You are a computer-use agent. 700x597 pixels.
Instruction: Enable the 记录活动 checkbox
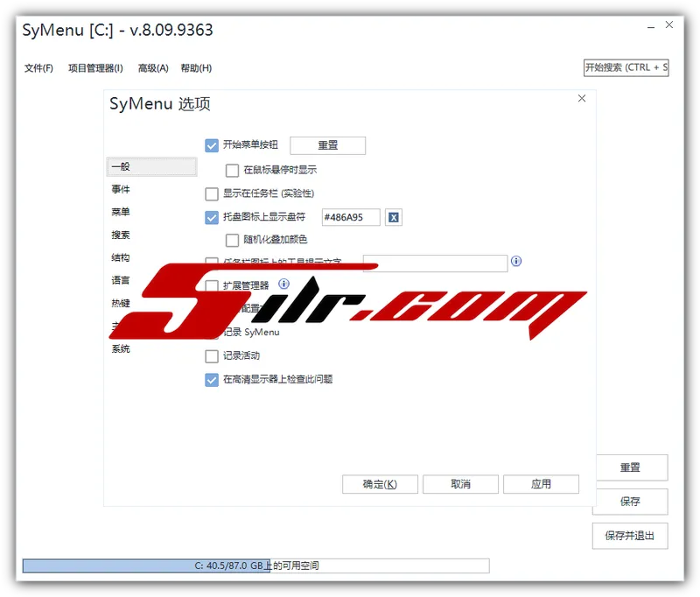coord(212,356)
